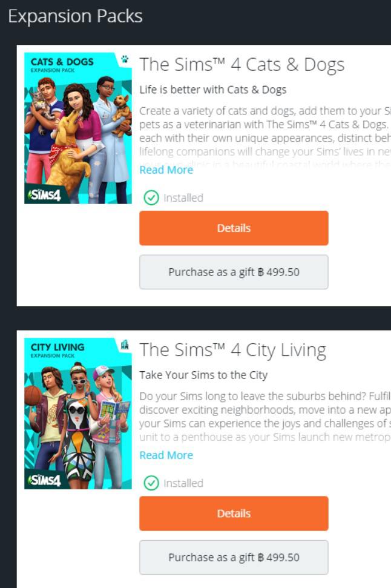Open the City Living cover art thumbnail

(78, 414)
